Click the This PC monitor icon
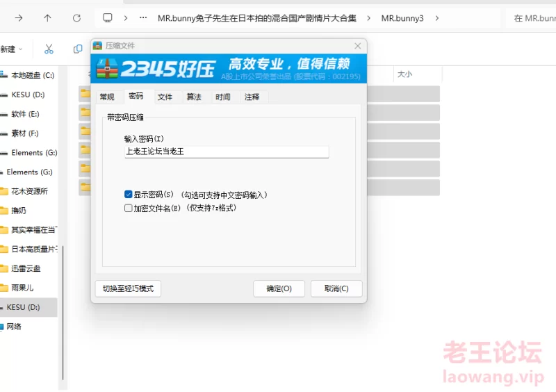Viewport: 556px width, 392px height. (108, 18)
